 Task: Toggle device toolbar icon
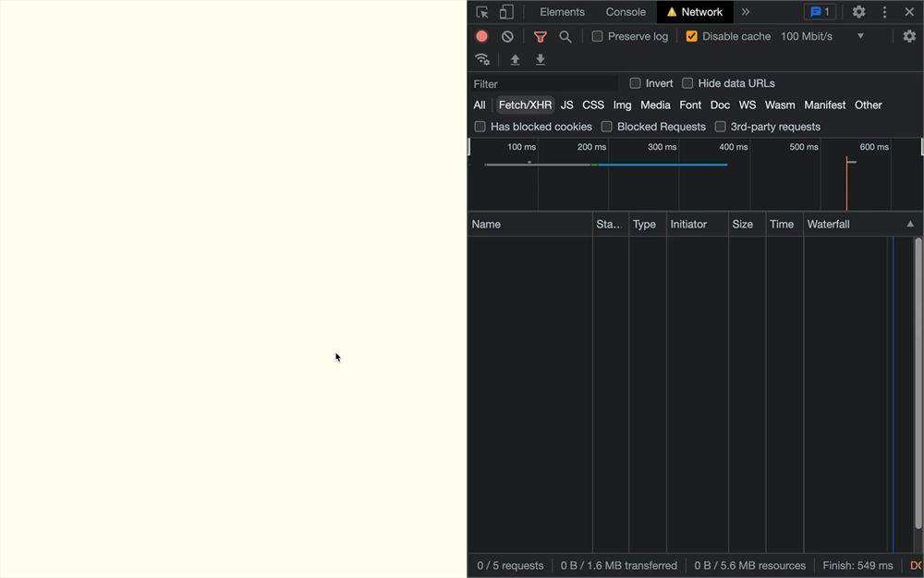[506, 12]
